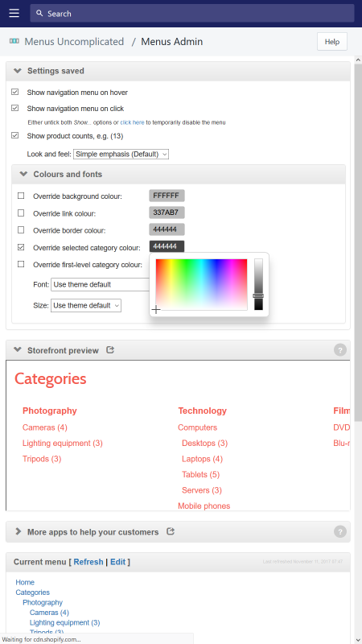Open the font Size dropdown
The width and height of the screenshot is (362, 644).
click(86, 305)
